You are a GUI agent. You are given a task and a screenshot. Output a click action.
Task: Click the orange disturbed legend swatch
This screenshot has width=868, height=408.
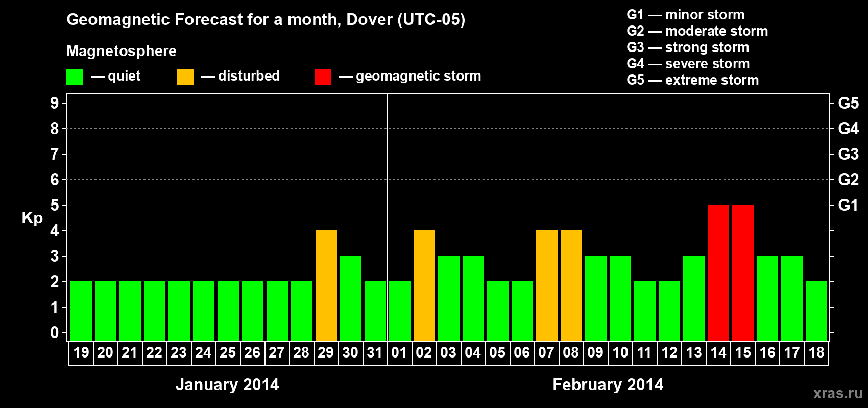(x=185, y=77)
